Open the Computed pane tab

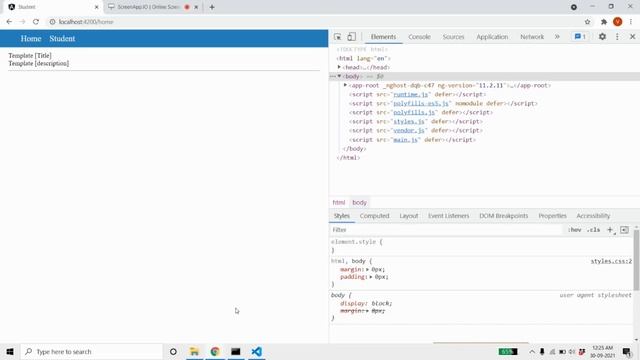coord(374,216)
